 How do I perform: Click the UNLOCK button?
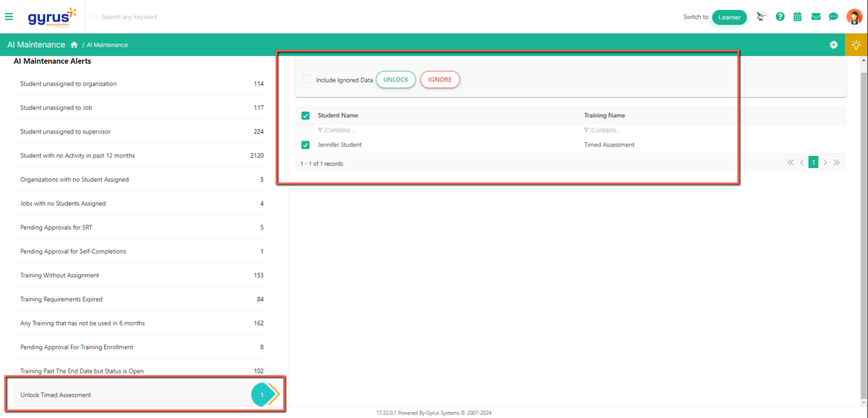396,80
